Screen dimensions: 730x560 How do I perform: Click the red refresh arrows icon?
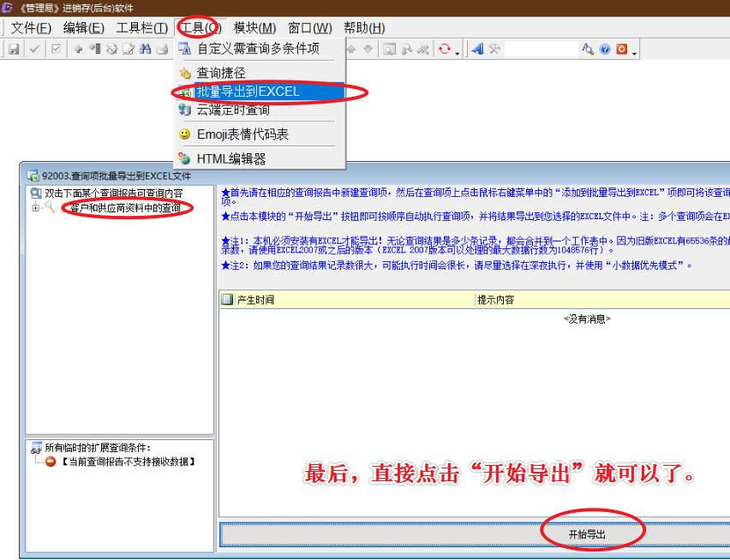pos(444,50)
